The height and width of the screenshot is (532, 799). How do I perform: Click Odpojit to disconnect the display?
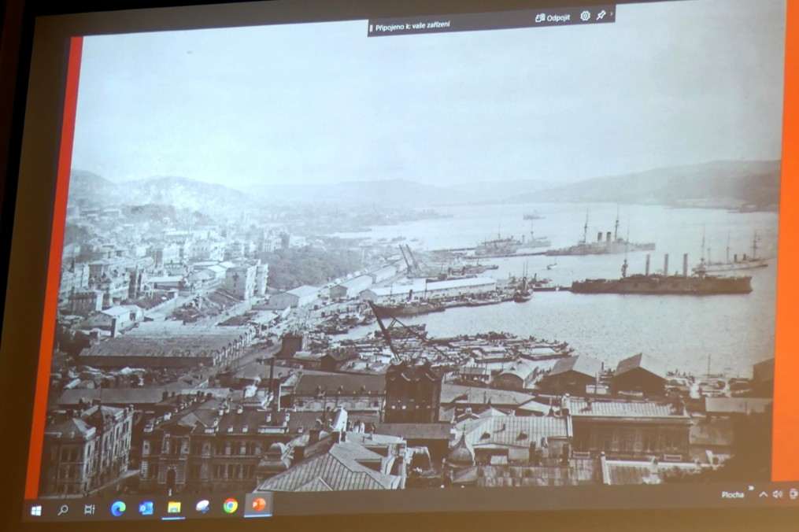(x=553, y=18)
